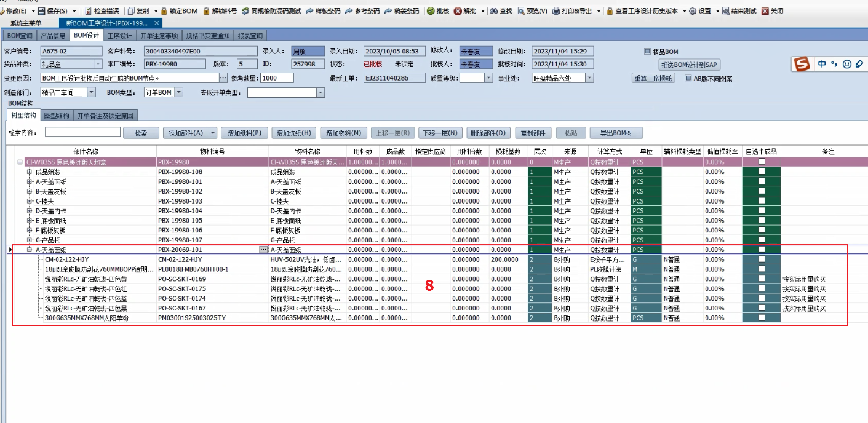
Task: Switch to the 工序设计 tab
Action: click(119, 36)
